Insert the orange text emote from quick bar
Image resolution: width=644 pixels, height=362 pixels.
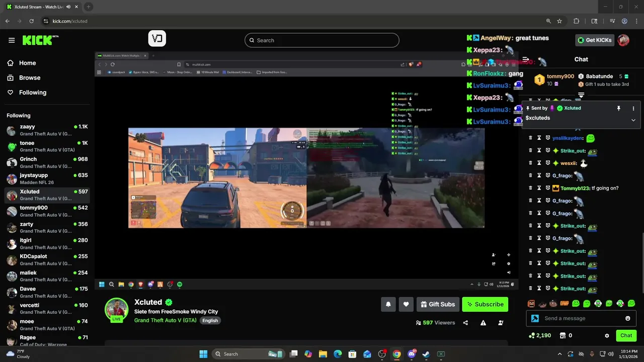565,303
